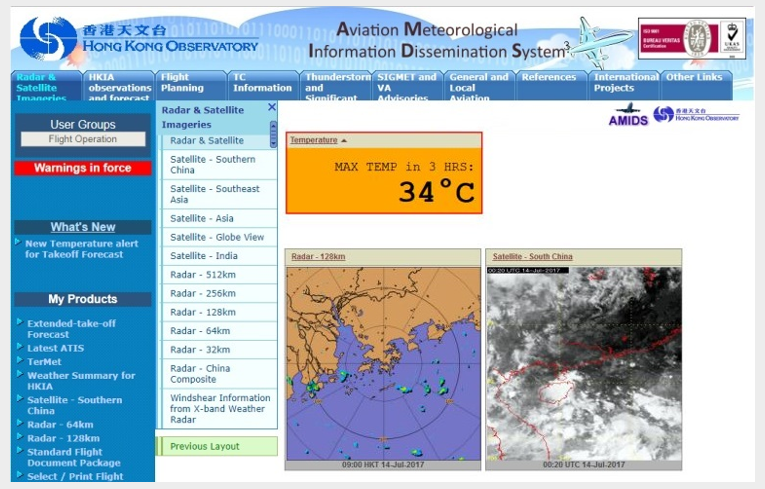The width and height of the screenshot is (765, 489).
Task: Open the Standard Flight Document Package link
Action: pos(74,457)
